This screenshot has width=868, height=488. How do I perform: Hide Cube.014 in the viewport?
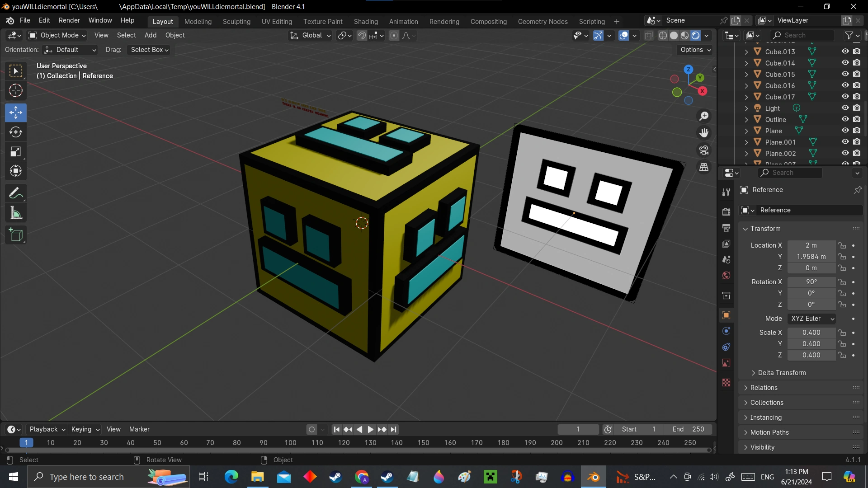(845, 63)
